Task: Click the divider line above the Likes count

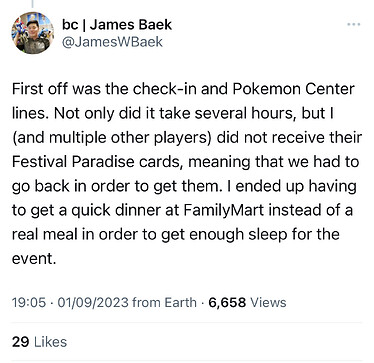Action: pyautogui.click(x=187, y=323)
